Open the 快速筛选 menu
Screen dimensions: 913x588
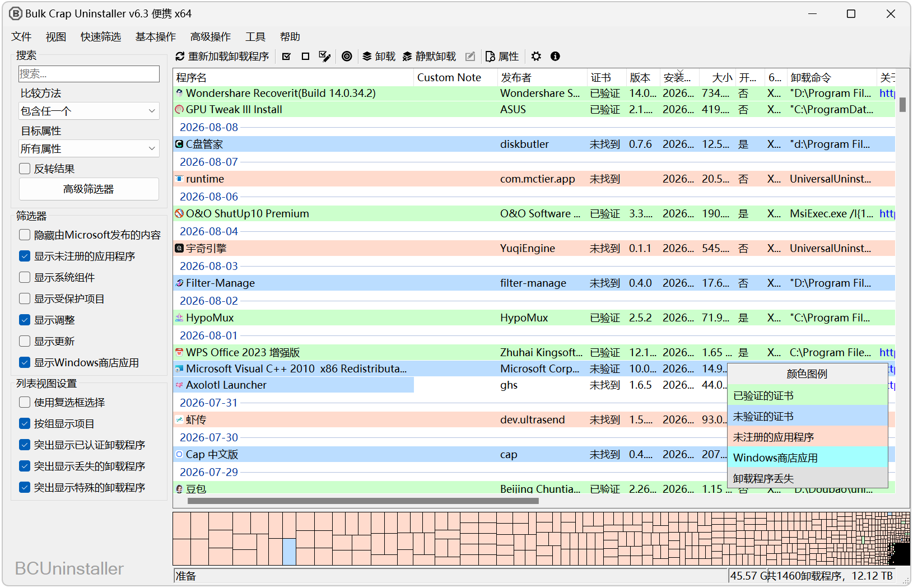tap(101, 37)
